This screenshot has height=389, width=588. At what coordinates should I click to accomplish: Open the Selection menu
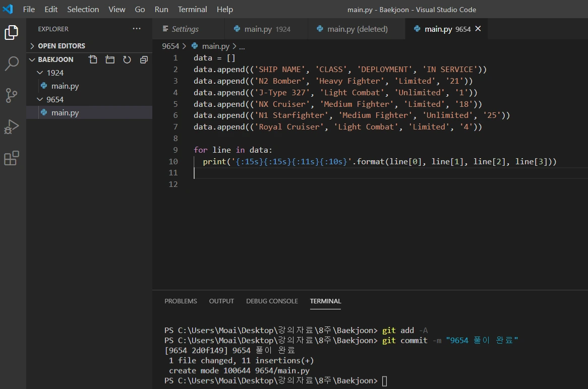[83, 10]
